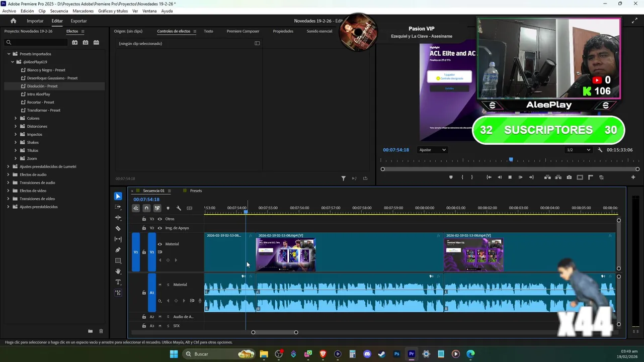Click Program Monitor blue playhead marker

511,160
